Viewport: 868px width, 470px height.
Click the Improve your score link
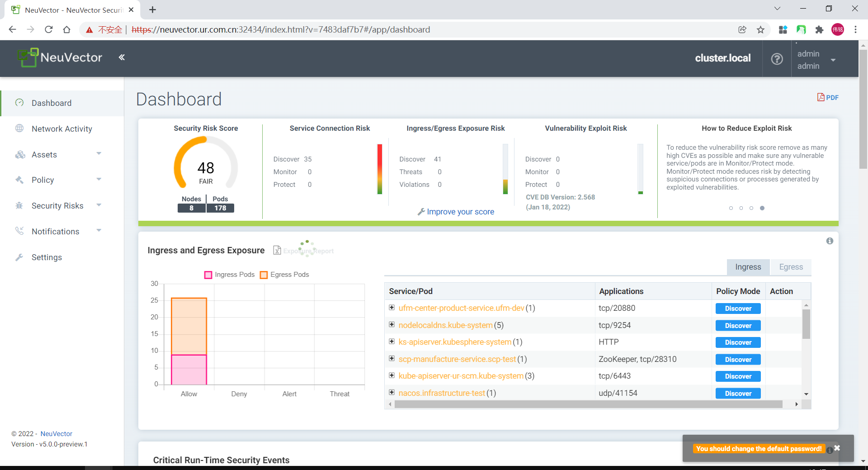[x=460, y=212]
